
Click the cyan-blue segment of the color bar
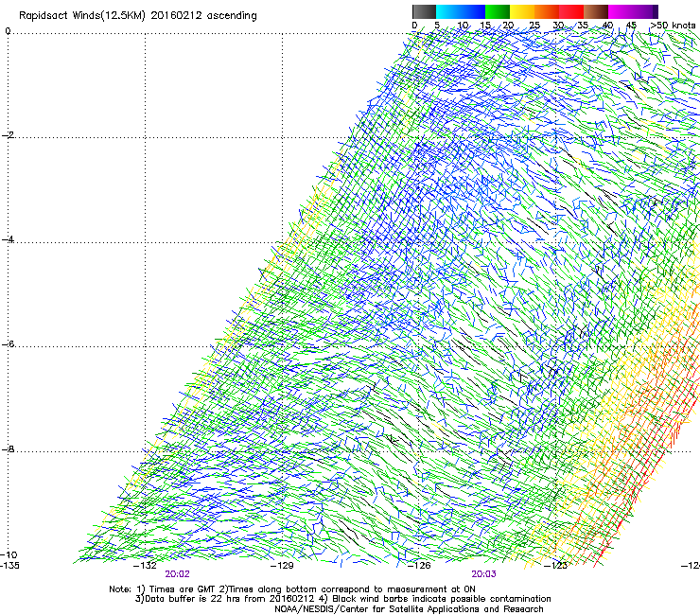[461, 11]
